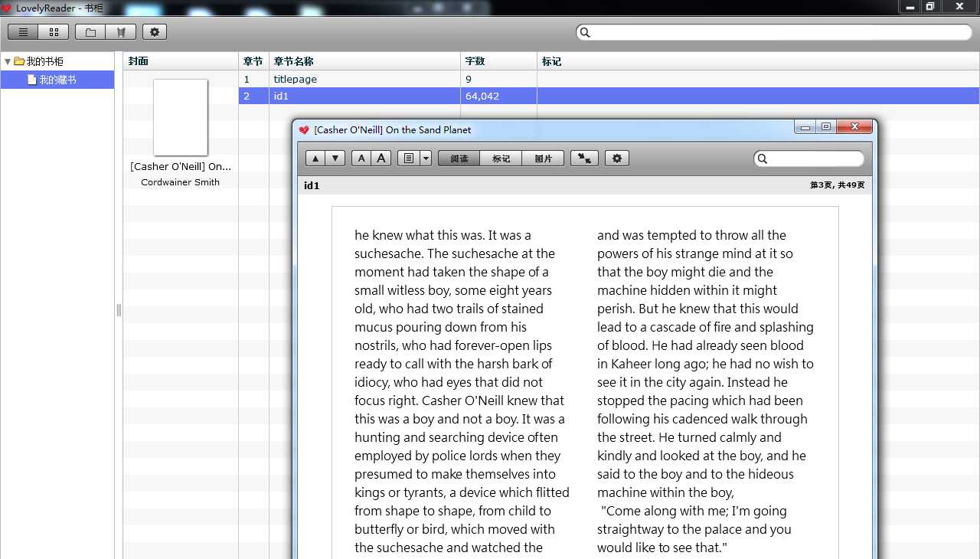Click the bookshelf search magnifier icon
The width and height of the screenshot is (980, 559).
[x=585, y=32]
